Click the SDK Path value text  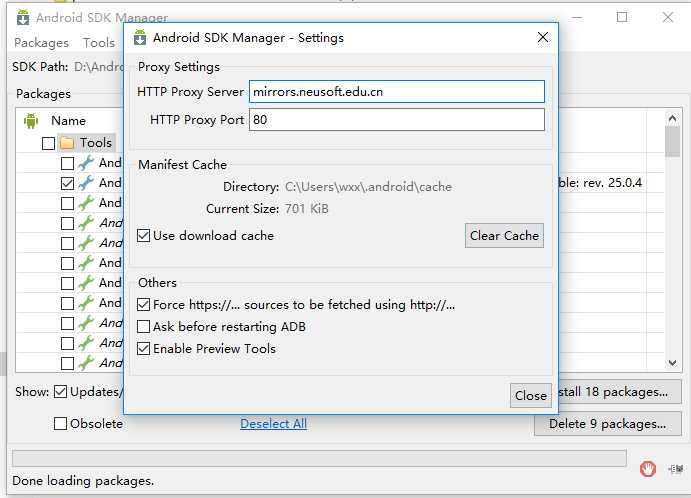pyautogui.click(x=99, y=67)
